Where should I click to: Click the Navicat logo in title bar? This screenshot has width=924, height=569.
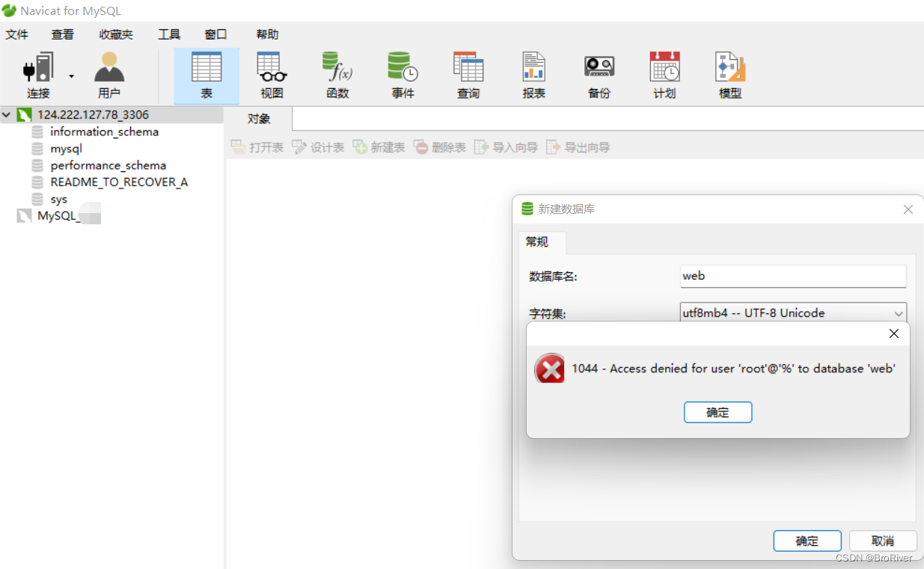click(x=8, y=10)
